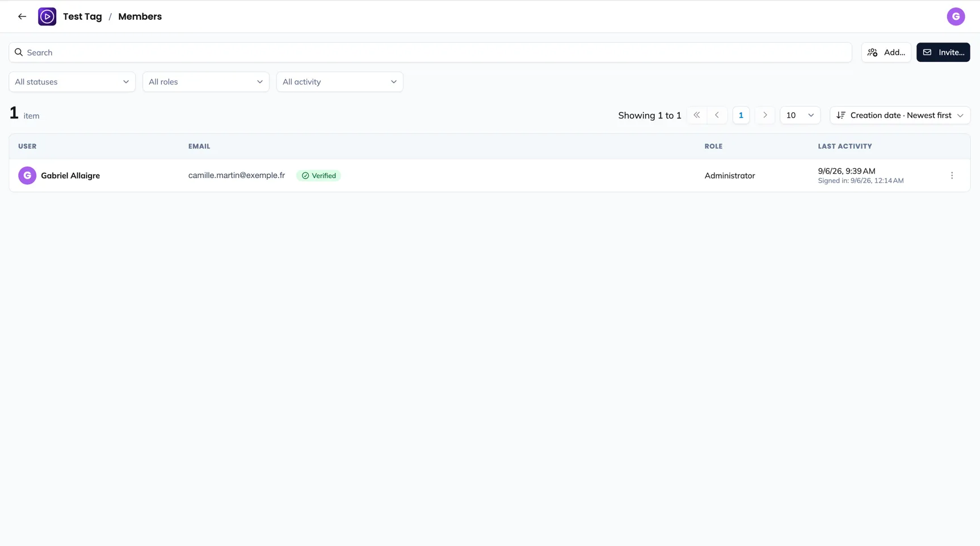The image size is (980, 546).
Task: Open the Test Tag breadcrumb link
Action: [82, 16]
